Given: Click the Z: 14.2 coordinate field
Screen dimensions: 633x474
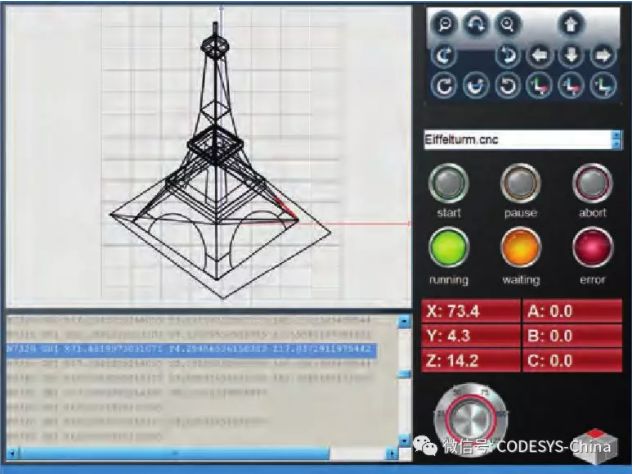Looking at the screenshot, I should click(469, 360).
